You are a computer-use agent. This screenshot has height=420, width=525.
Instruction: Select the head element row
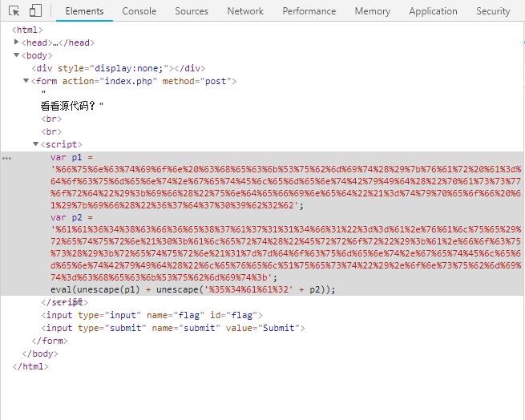58,42
